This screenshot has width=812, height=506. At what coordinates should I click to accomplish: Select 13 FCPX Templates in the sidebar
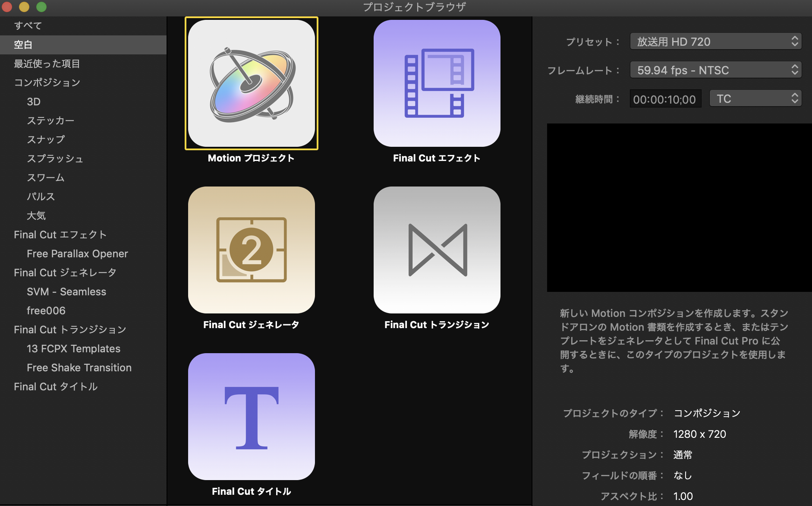coord(83,349)
